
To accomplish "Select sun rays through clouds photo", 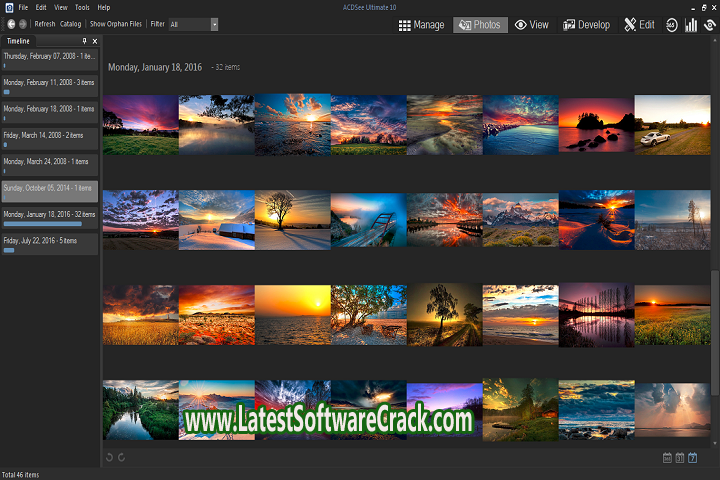I will 672,410.
